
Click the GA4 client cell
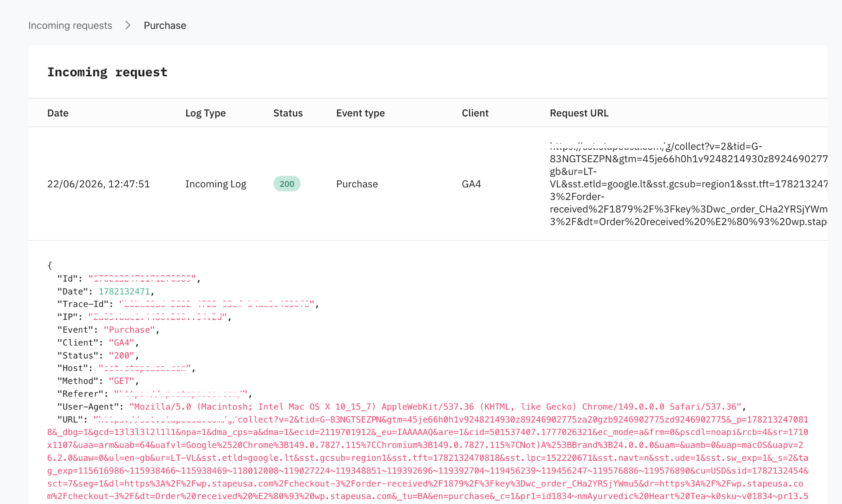click(x=472, y=184)
